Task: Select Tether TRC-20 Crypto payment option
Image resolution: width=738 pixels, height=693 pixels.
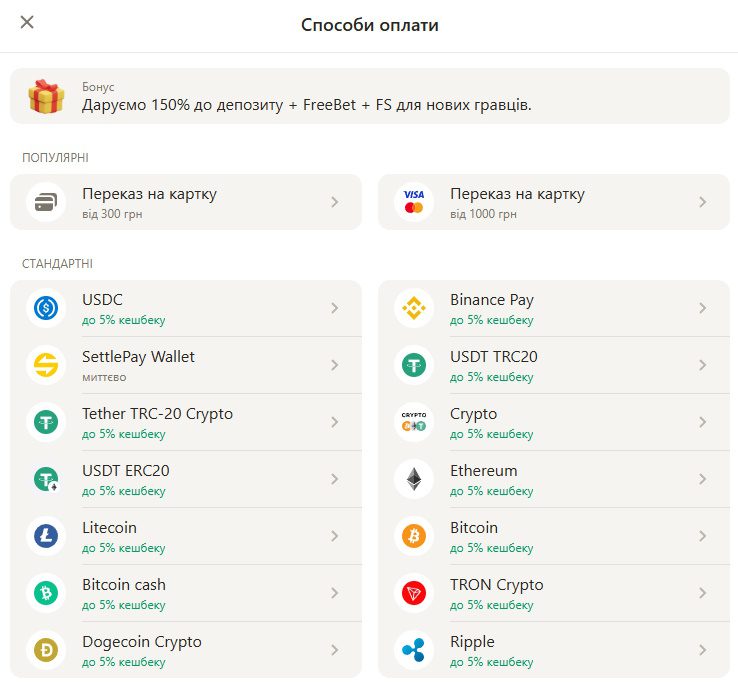Action: click(x=186, y=422)
